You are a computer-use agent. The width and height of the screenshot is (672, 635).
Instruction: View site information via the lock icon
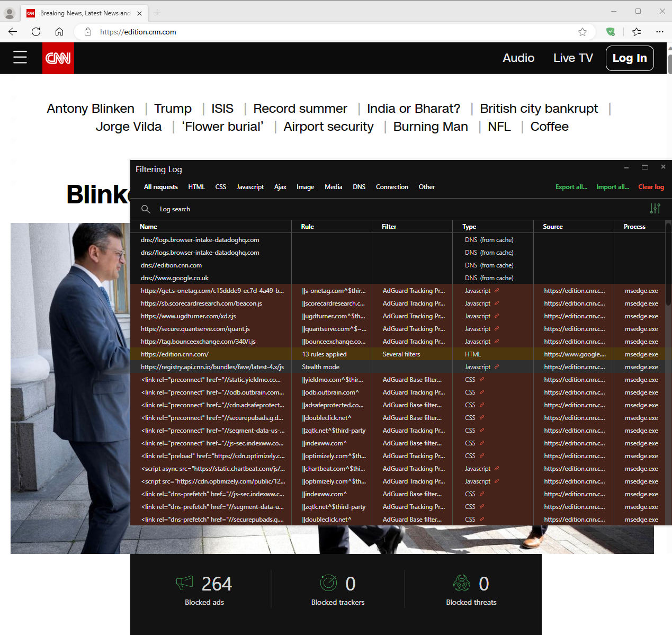point(88,32)
